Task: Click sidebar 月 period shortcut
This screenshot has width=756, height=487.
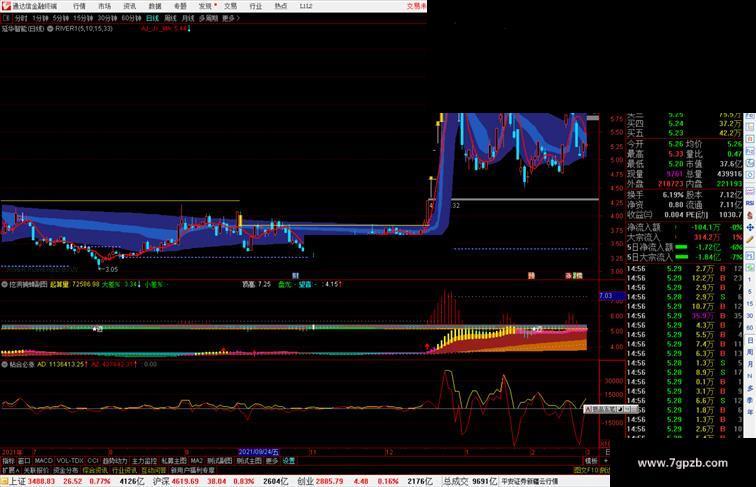Action: tap(750, 364)
